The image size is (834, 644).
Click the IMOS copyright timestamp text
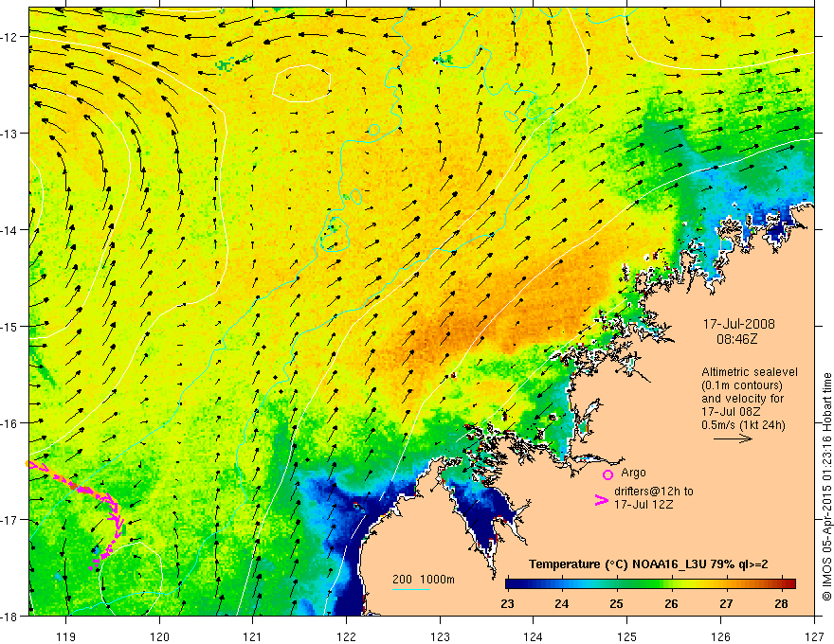(827, 487)
